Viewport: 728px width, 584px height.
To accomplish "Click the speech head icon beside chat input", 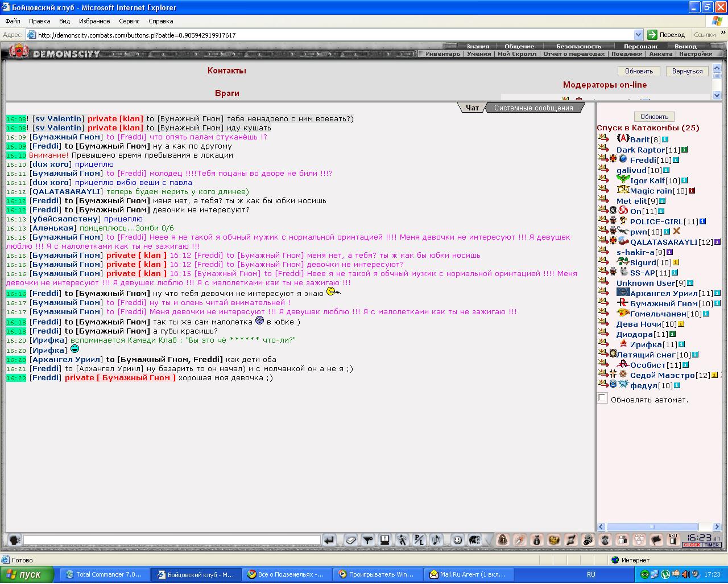I will pos(14,540).
